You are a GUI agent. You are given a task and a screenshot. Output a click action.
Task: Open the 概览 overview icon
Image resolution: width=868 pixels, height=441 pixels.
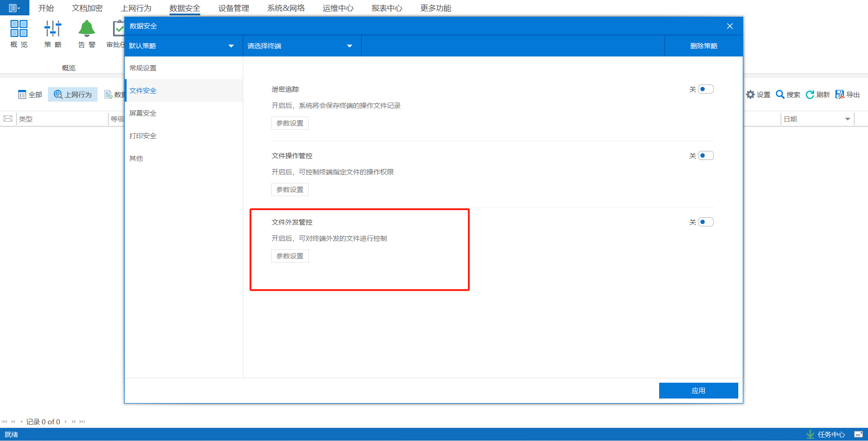pos(19,28)
